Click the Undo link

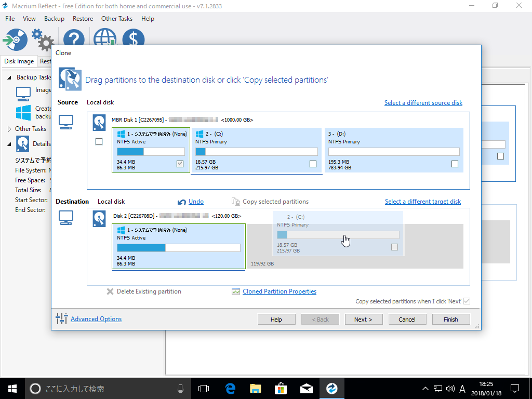pyautogui.click(x=196, y=202)
